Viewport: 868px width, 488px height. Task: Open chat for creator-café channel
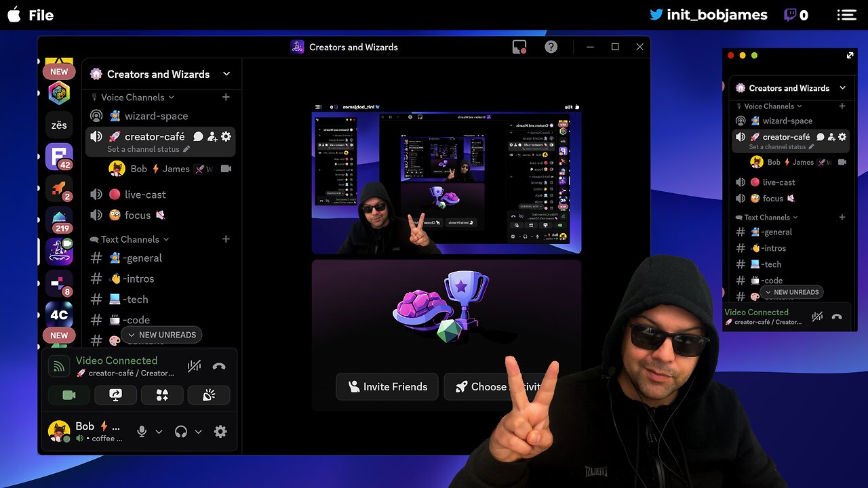[x=198, y=136]
